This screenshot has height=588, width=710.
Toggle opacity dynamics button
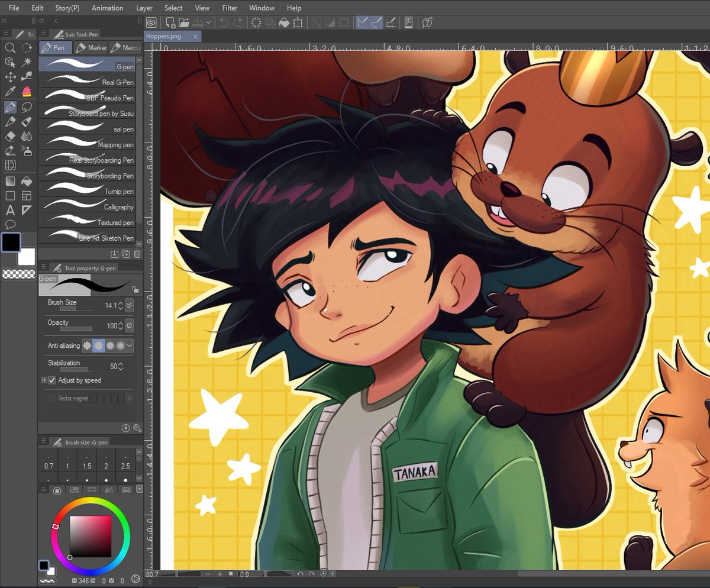point(130,325)
